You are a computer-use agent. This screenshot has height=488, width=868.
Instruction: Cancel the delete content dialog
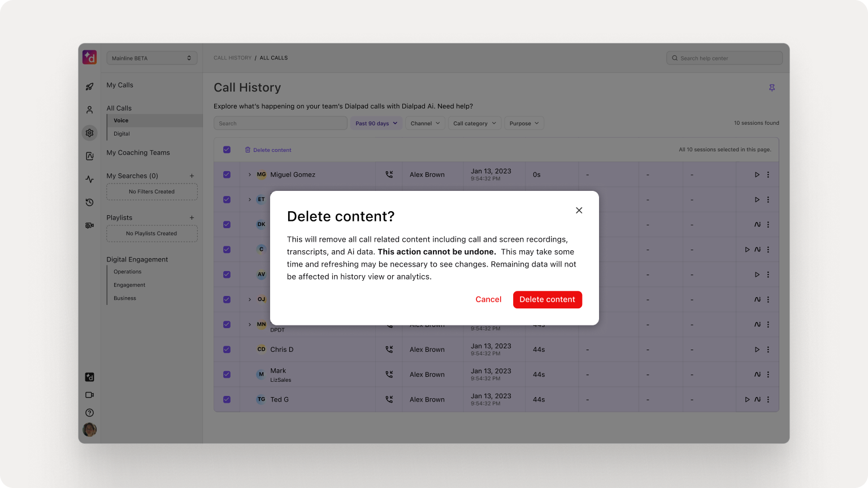(x=488, y=299)
